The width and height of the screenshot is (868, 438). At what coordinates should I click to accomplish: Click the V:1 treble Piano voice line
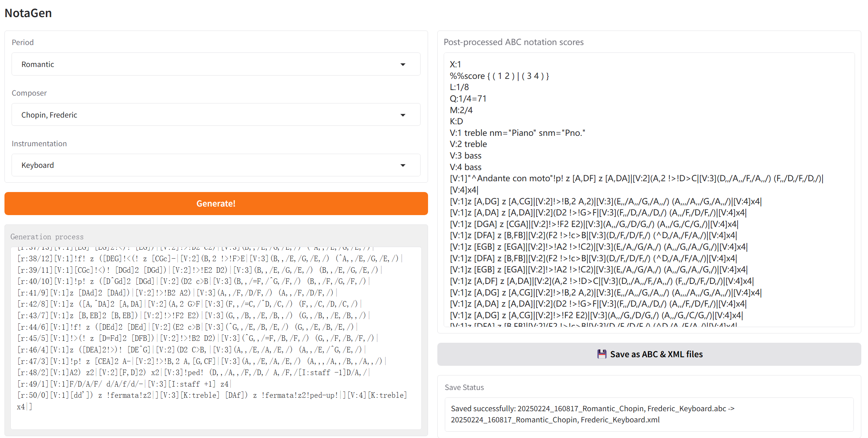point(517,133)
